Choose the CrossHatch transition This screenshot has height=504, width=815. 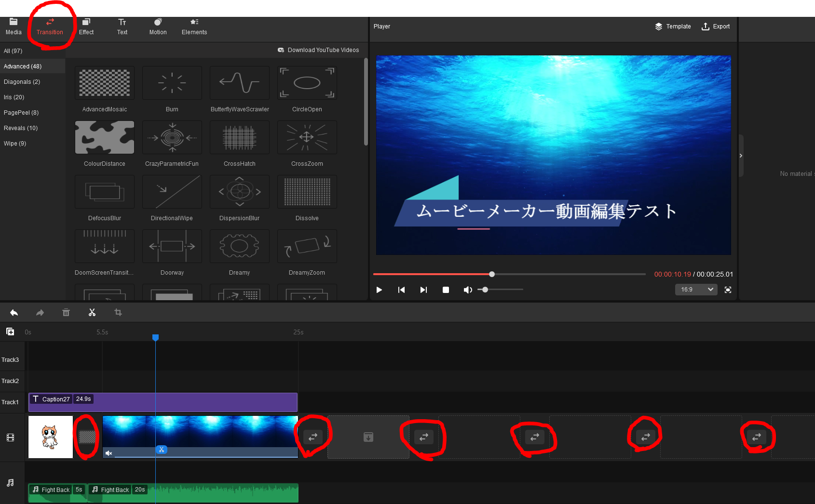(240, 137)
